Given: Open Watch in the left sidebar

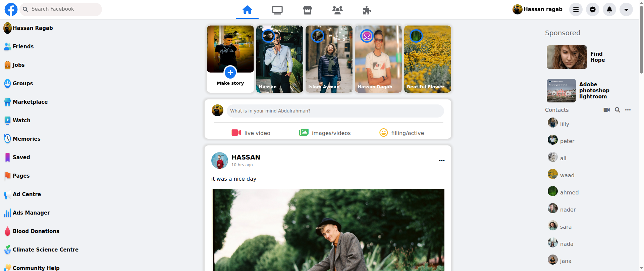Looking at the screenshot, I should [x=17, y=121].
